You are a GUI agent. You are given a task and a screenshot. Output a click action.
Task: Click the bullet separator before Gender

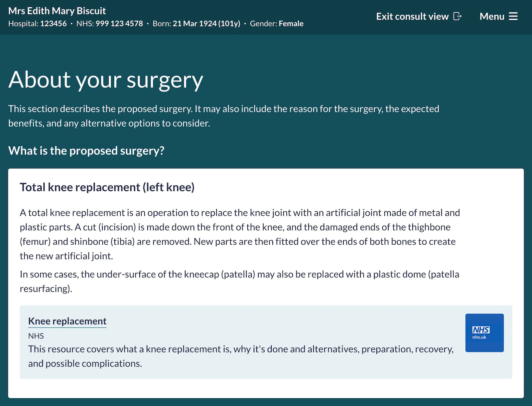pyautogui.click(x=245, y=24)
